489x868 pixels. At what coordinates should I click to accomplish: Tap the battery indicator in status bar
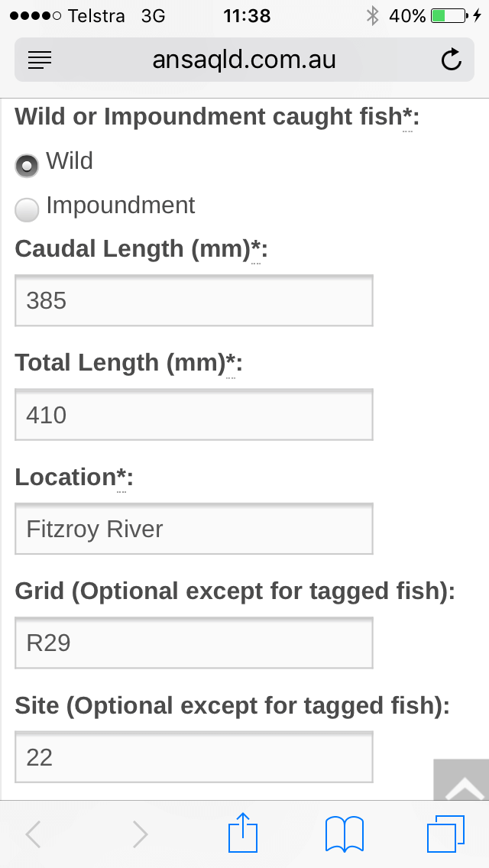[450, 15]
